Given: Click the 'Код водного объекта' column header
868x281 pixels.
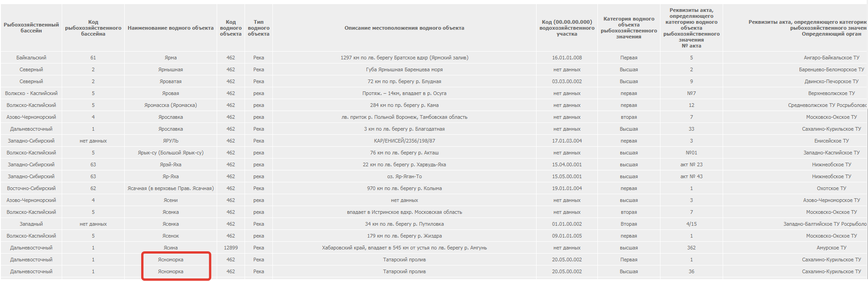Looking at the screenshot, I should [230, 28].
